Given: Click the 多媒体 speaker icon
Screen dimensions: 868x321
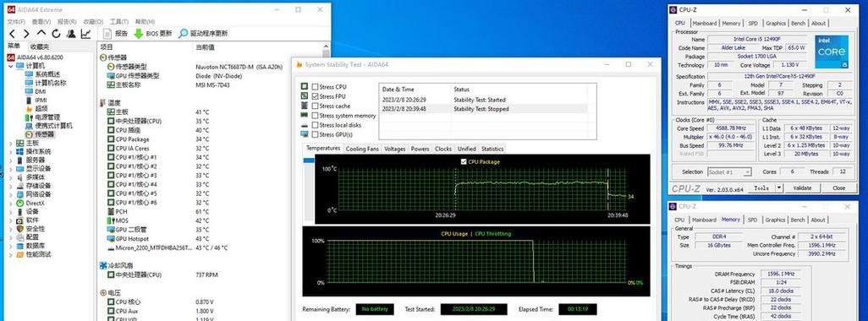Looking at the screenshot, I should (x=20, y=177).
